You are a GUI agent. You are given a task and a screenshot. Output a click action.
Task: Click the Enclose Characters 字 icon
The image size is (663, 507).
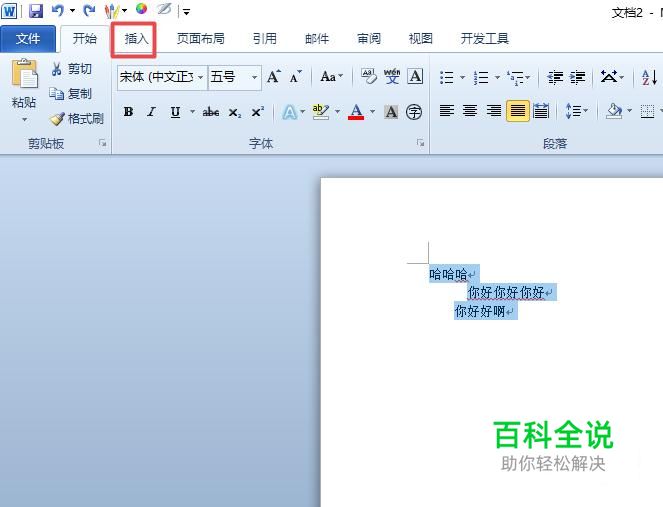[414, 112]
